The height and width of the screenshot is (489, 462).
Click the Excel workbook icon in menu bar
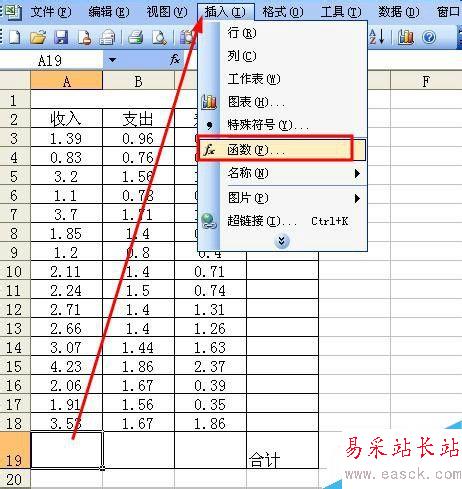click(13, 12)
